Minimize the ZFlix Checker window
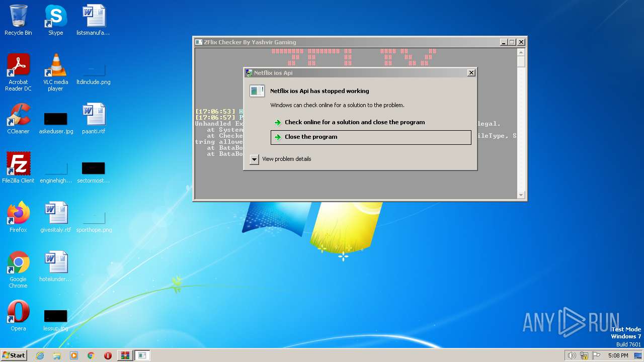The height and width of the screenshot is (362, 644). pyautogui.click(x=504, y=42)
